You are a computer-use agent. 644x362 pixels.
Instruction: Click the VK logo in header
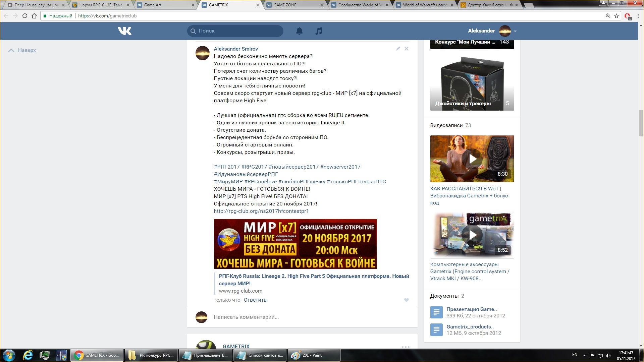(124, 31)
